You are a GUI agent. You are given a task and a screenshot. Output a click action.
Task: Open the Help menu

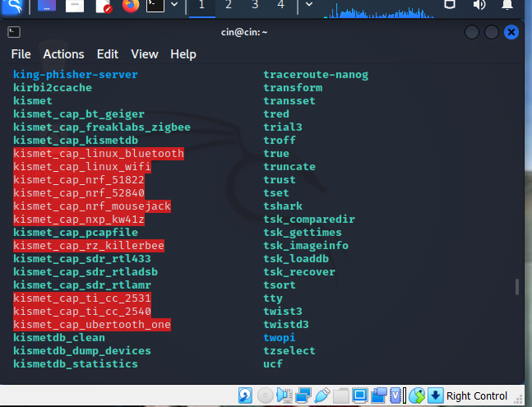pyautogui.click(x=183, y=54)
